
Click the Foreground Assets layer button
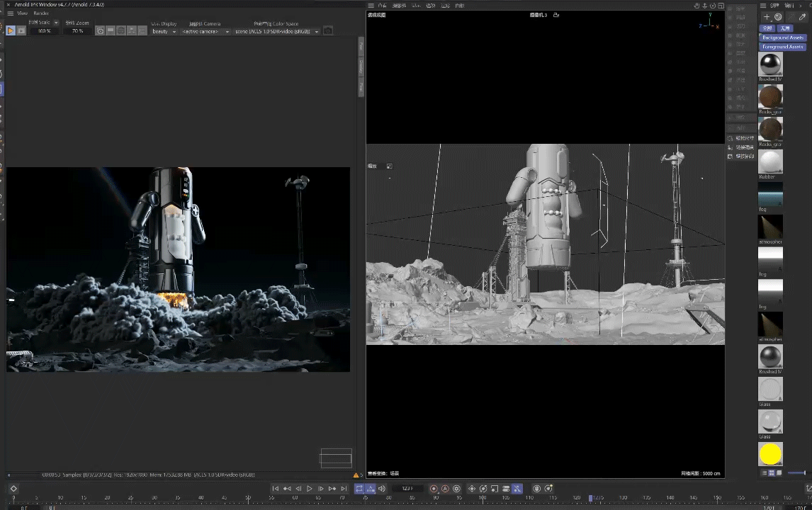[x=782, y=47]
